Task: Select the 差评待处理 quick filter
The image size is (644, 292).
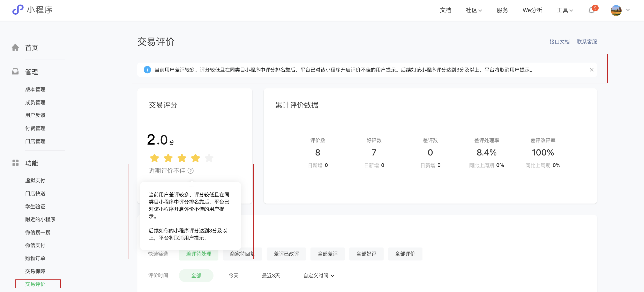Action: pyautogui.click(x=199, y=254)
